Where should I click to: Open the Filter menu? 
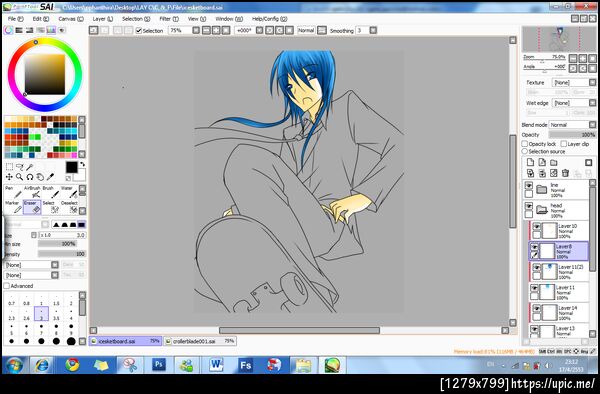[169, 19]
